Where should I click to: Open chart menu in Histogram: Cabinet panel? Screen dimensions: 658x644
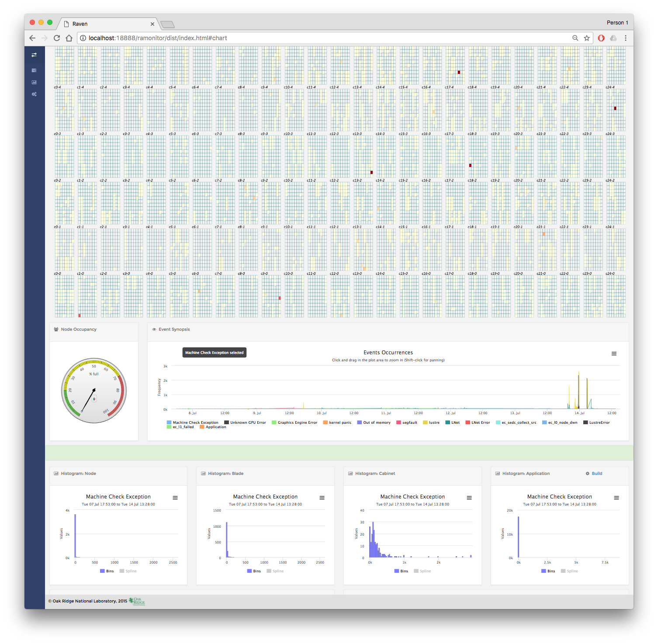coord(469,498)
